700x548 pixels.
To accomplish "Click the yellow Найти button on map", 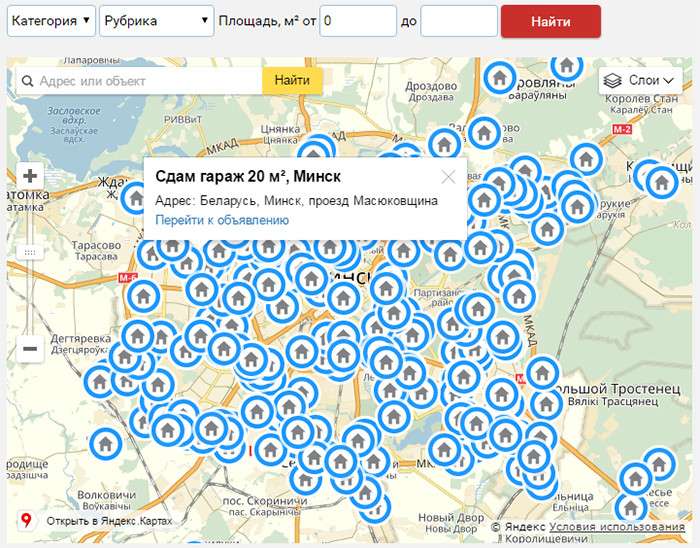I will click(292, 80).
